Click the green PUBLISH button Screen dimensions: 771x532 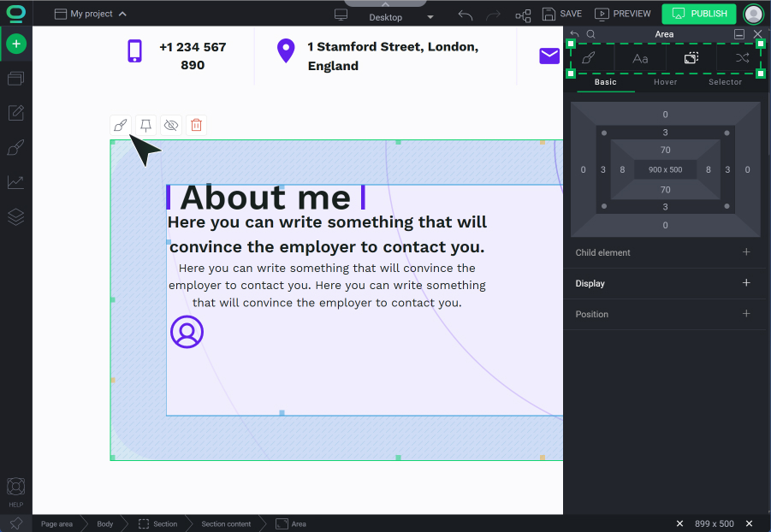[699, 14]
